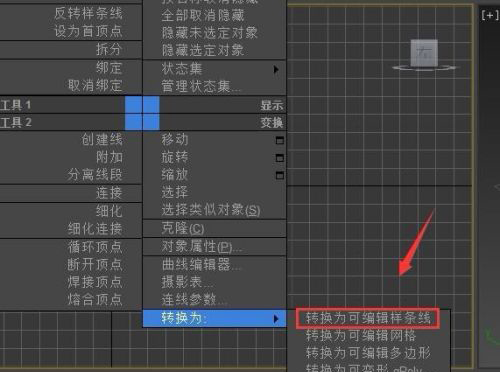Open 对象属性(P)... entry

202,247
